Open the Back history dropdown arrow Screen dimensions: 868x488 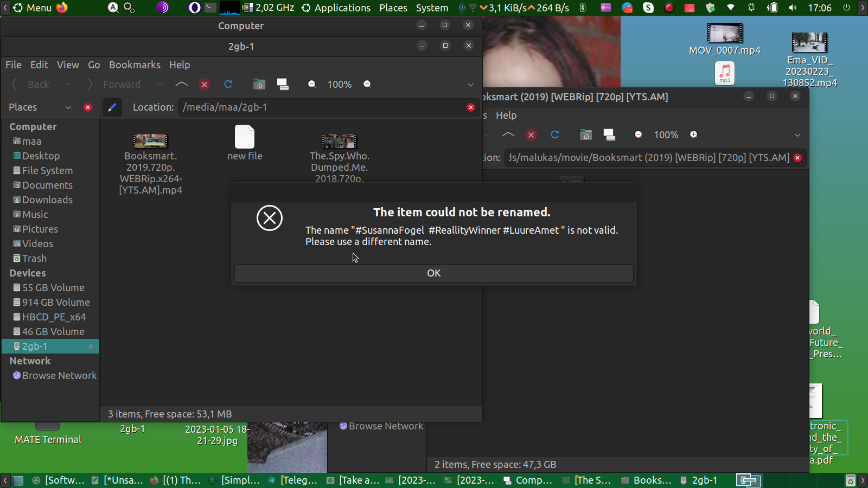[68, 85]
